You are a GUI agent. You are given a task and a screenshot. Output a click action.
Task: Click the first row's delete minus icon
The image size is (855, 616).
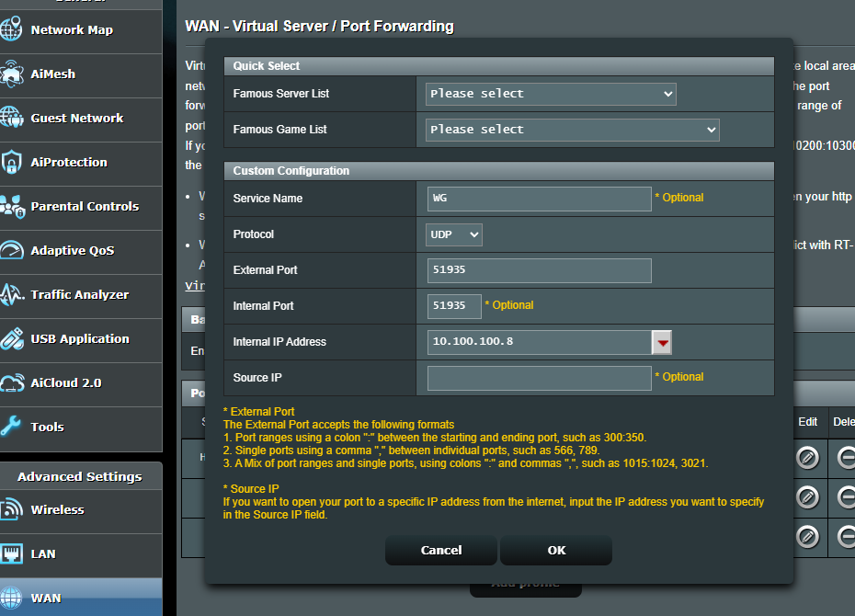pyautogui.click(x=846, y=458)
